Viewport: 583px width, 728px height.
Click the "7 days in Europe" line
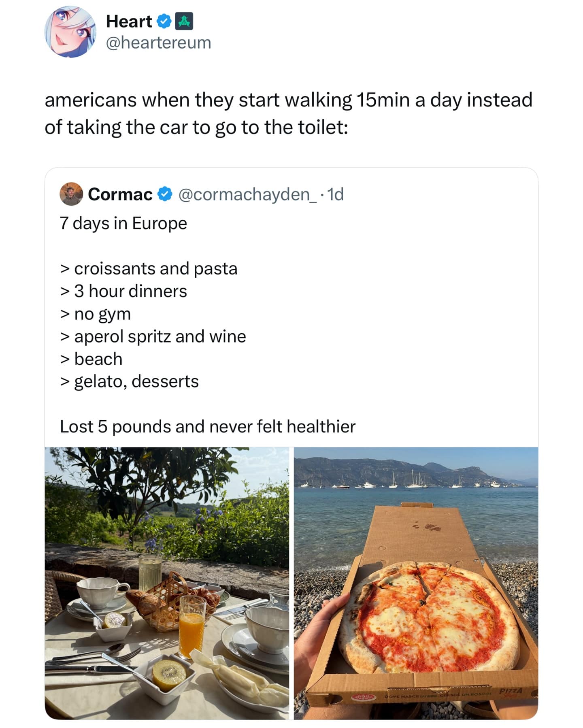click(x=123, y=223)
